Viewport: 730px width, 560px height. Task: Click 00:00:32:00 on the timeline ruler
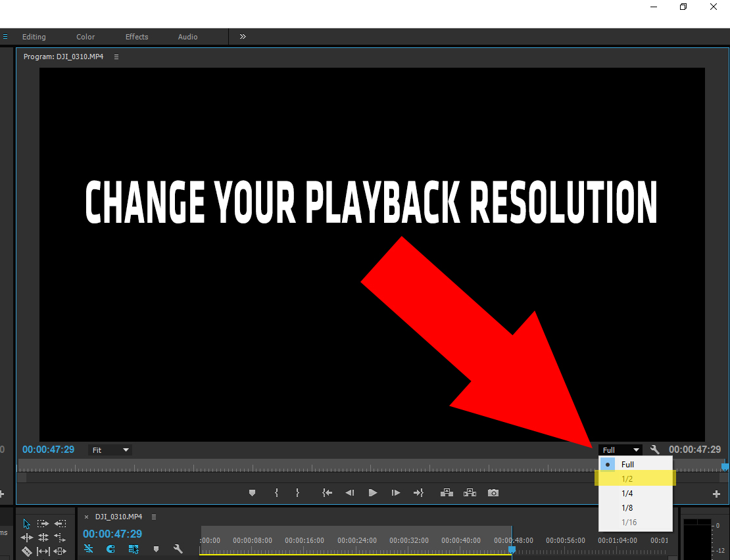click(409, 540)
